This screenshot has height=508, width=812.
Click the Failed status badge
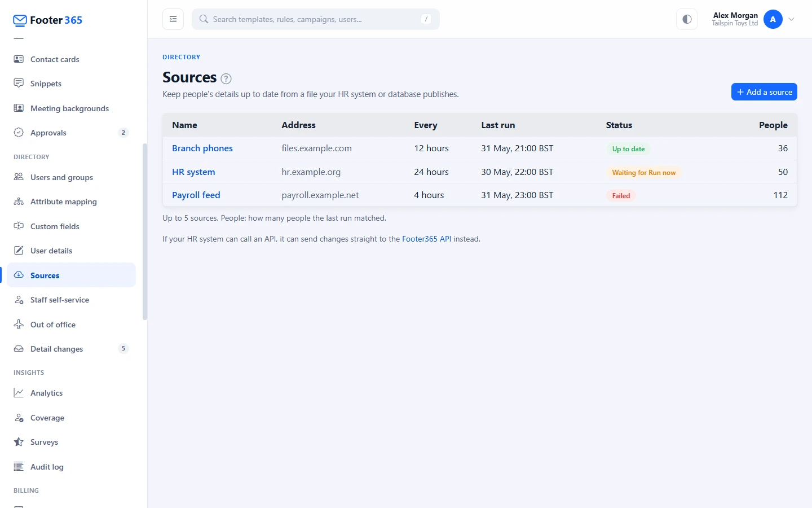[621, 196]
